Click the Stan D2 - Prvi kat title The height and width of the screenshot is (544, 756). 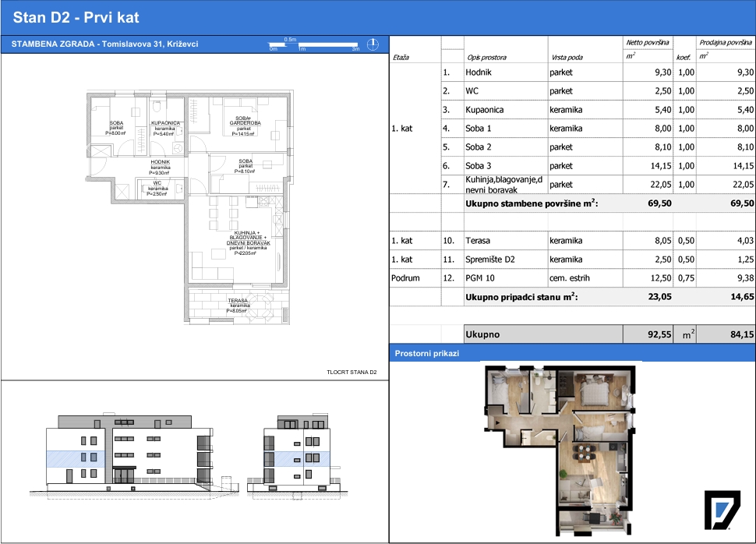pos(76,17)
